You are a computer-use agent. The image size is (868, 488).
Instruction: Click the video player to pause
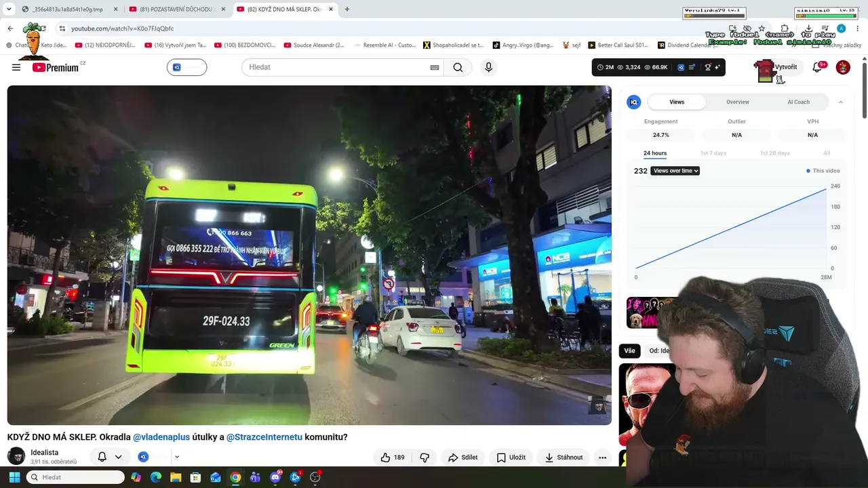pyautogui.click(x=309, y=255)
